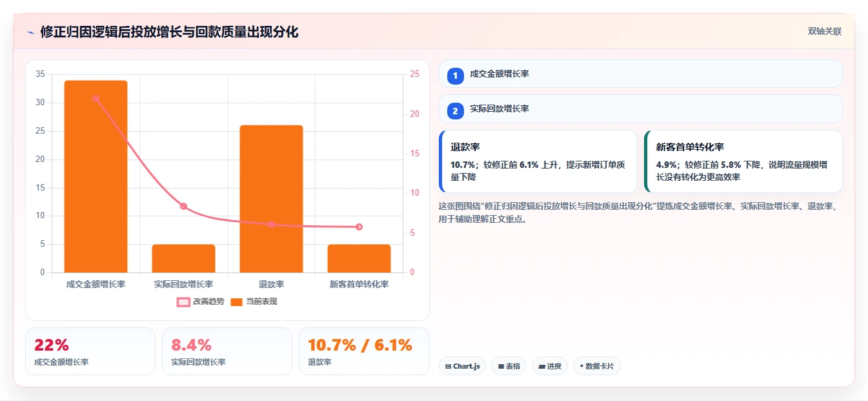Click the table icon in 表格 chip
This screenshot has width=868, height=401.
tap(500, 366)
